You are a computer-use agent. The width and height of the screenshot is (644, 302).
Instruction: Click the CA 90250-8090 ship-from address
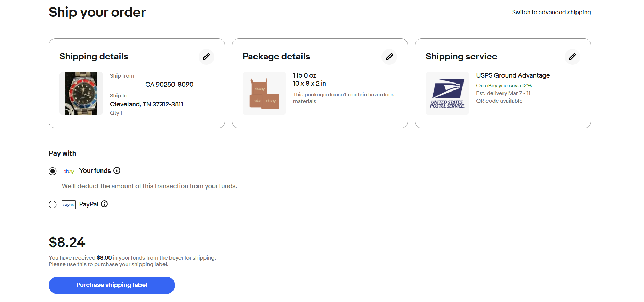tap(169, 85)
